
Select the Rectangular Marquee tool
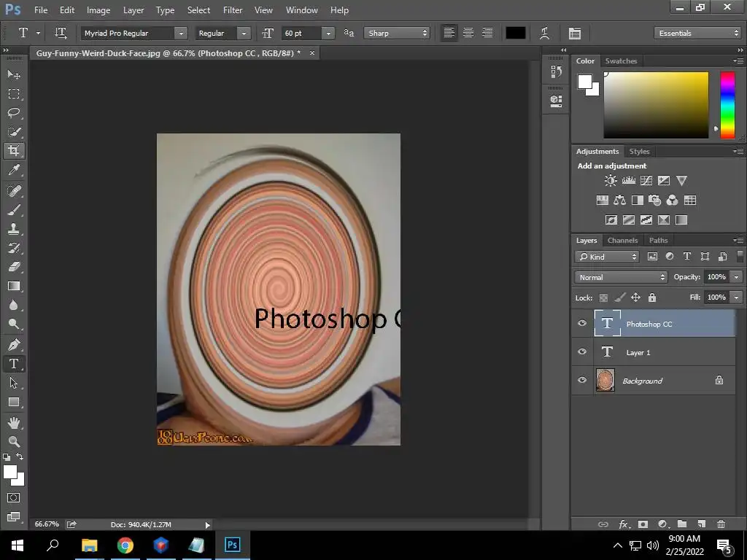14,94
